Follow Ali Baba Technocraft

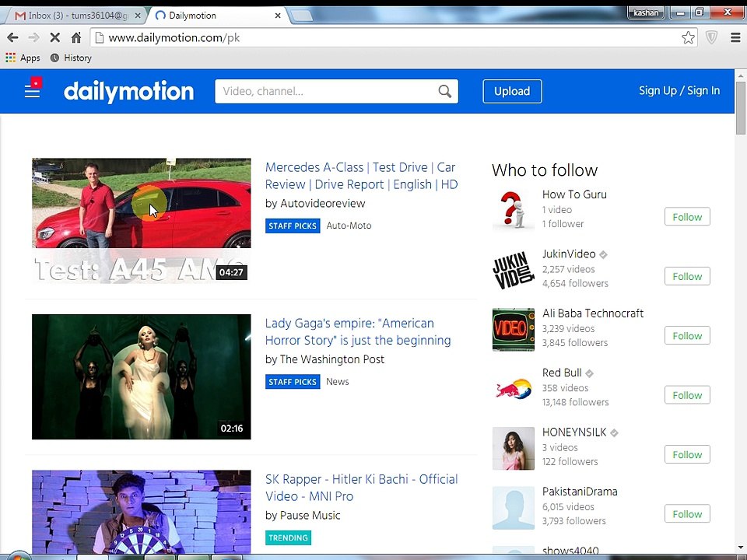click(x=687, y=336)
